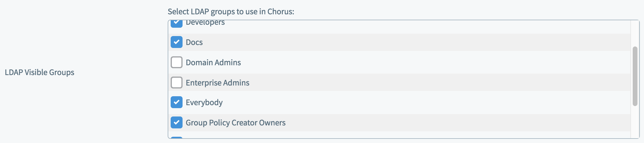
Task: Click empty space in the Docs row
Action: click(416, 42)
